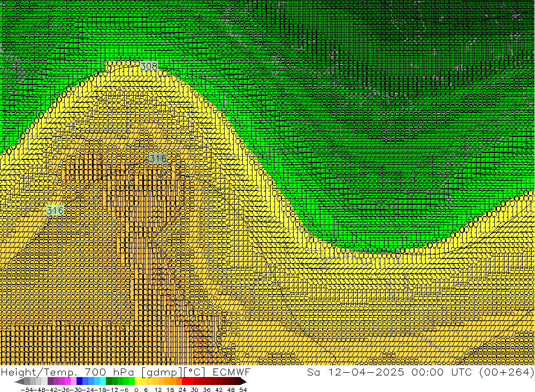This screenshot has width=535, height=392.
Task: Click the 316 contour label near map center
Action: (158, 158)
